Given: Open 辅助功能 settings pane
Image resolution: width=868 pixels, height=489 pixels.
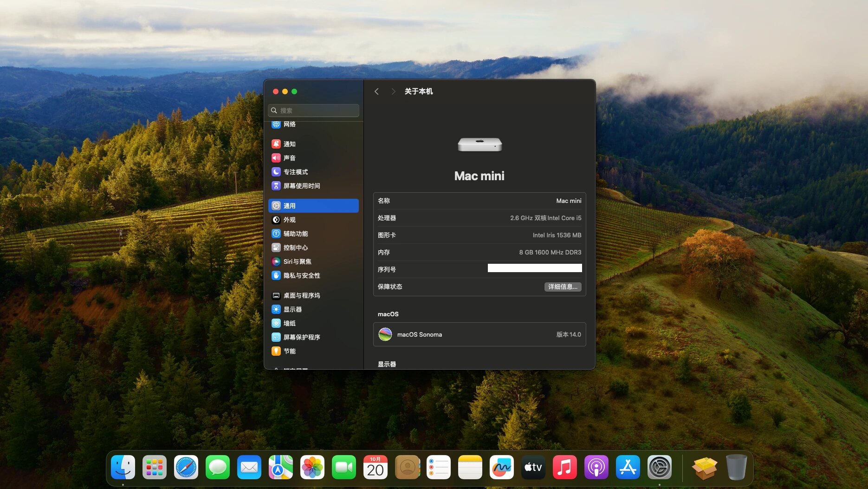Looking at the screenshot, I should (313, 234).
